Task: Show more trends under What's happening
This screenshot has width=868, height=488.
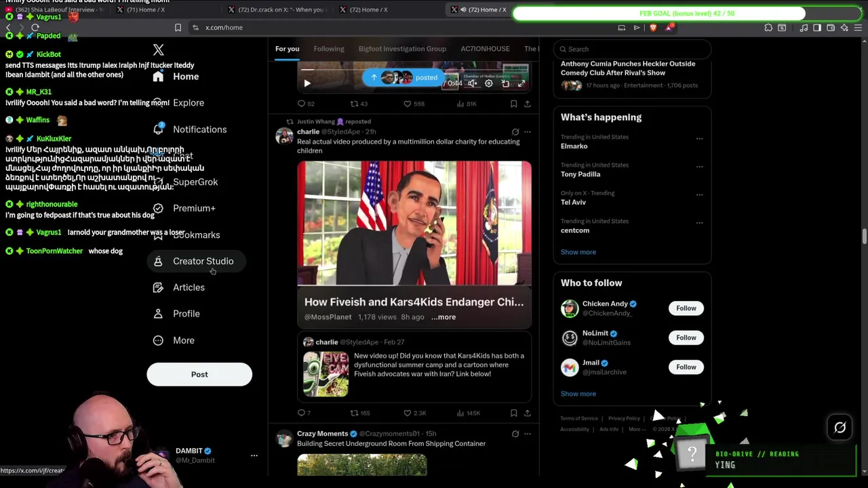Action: 578,252
